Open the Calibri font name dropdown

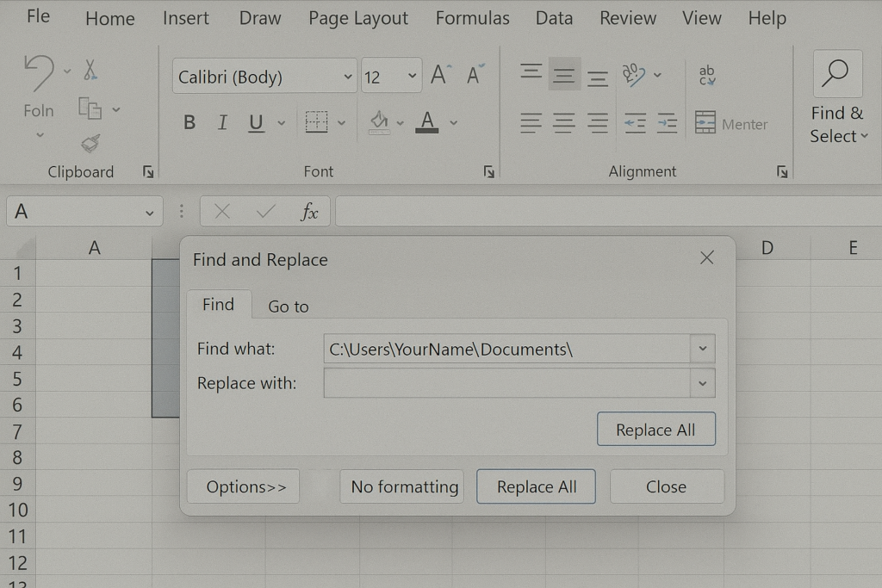click(348, 77)
